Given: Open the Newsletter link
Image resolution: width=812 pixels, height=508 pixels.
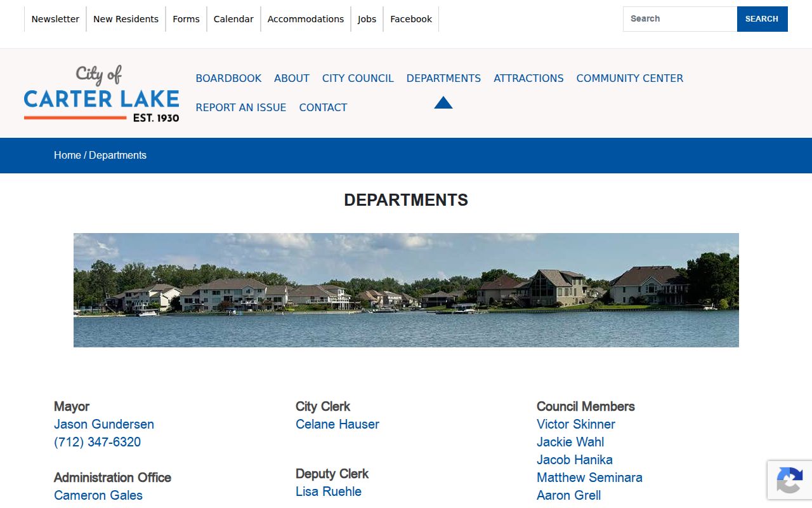Looking at the screenshot, I should coord(55,19).
